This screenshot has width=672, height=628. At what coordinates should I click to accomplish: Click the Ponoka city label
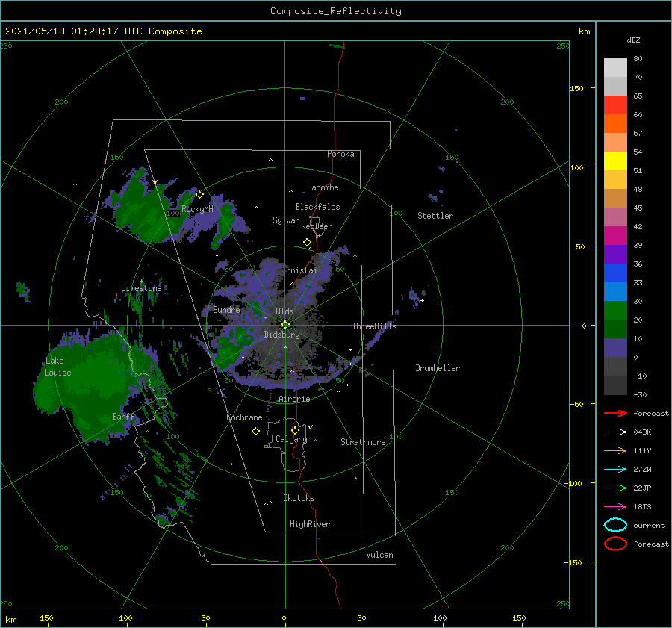[340, 154]
